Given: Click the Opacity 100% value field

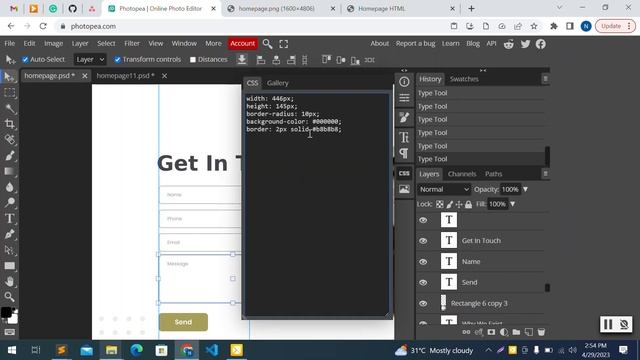Looking at the screenshot, I should [x=510, y=189].
